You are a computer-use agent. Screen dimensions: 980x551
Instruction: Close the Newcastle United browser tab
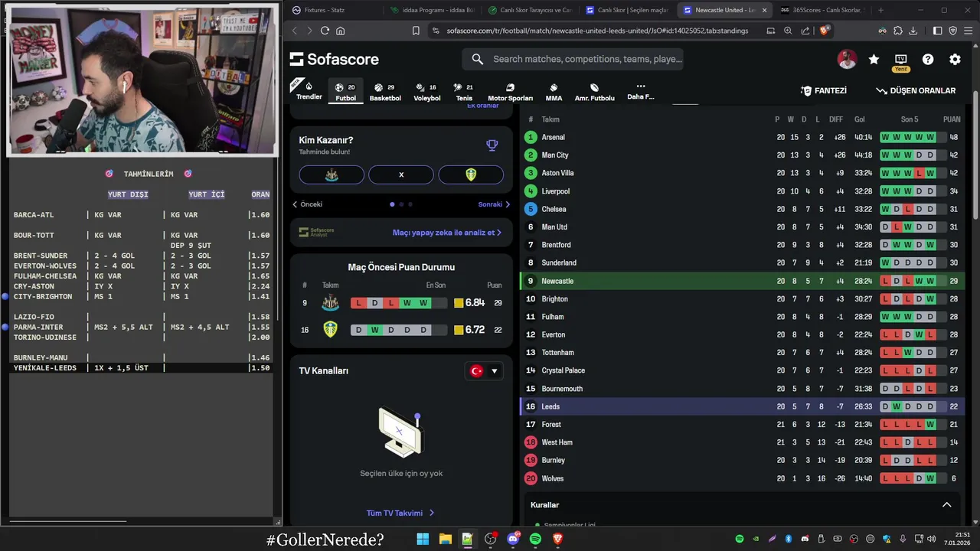point(764,10)
